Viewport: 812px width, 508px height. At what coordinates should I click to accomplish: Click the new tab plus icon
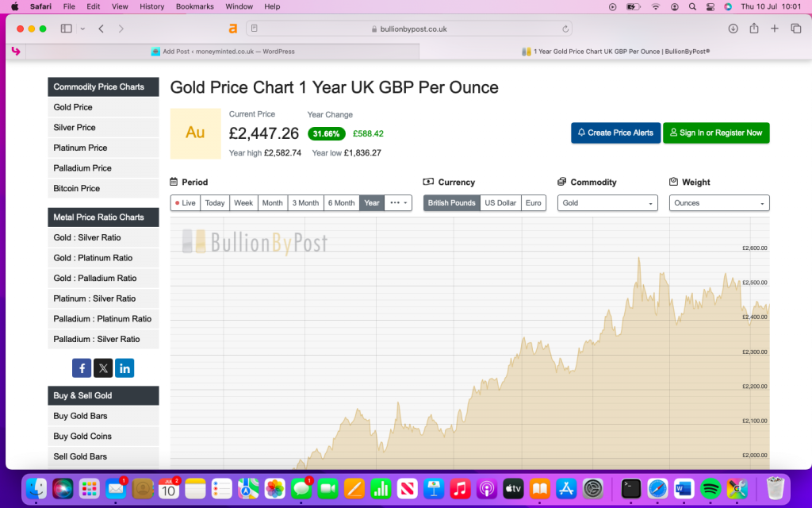(x=774, y=29)
